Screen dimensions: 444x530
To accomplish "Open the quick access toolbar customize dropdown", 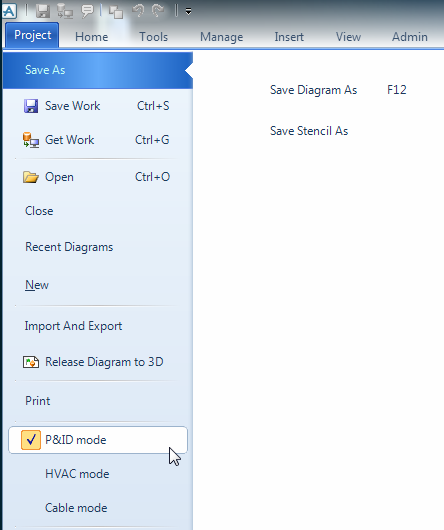I will click(x=189, y=12).
